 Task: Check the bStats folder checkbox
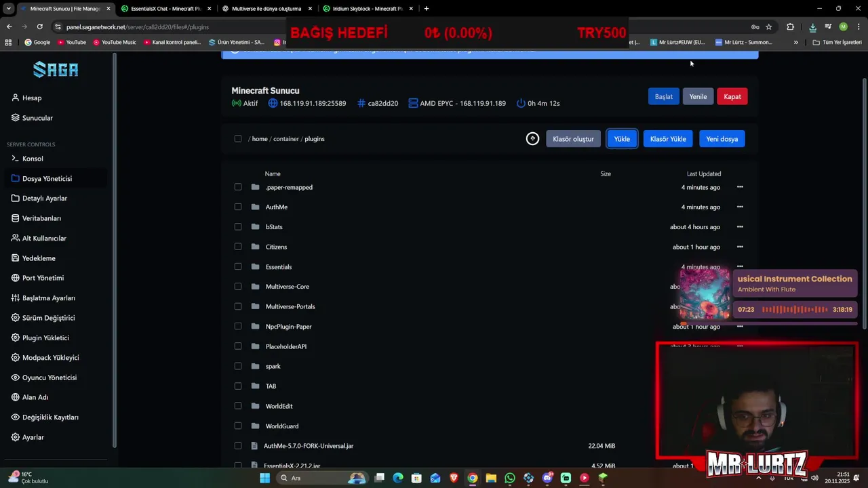pyautogui.click(x=238, y=227)
